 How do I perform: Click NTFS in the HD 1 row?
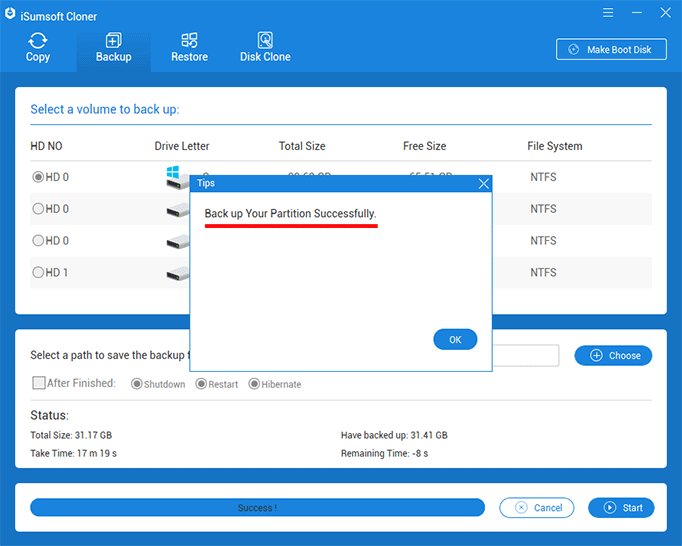coord(543,272)
